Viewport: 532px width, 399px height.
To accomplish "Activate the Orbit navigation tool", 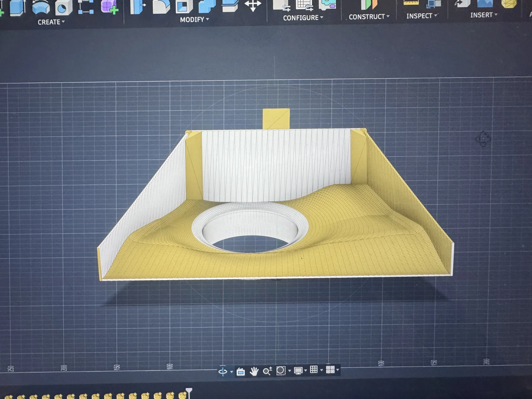I will point(223,371).
